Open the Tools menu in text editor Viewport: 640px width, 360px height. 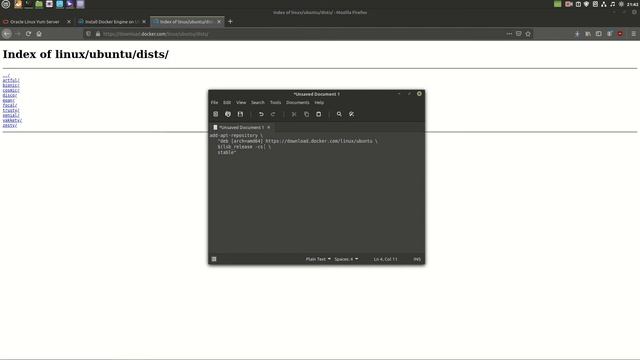(276, 102)
